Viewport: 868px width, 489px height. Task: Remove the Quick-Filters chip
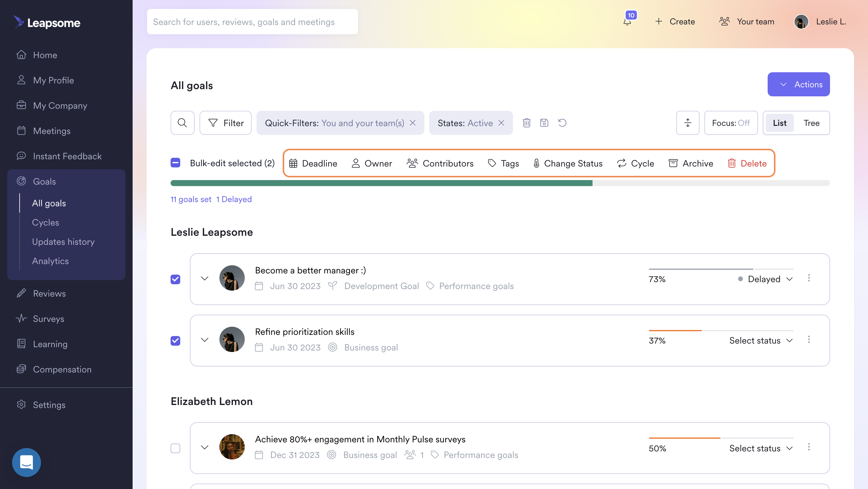[412, 123]
